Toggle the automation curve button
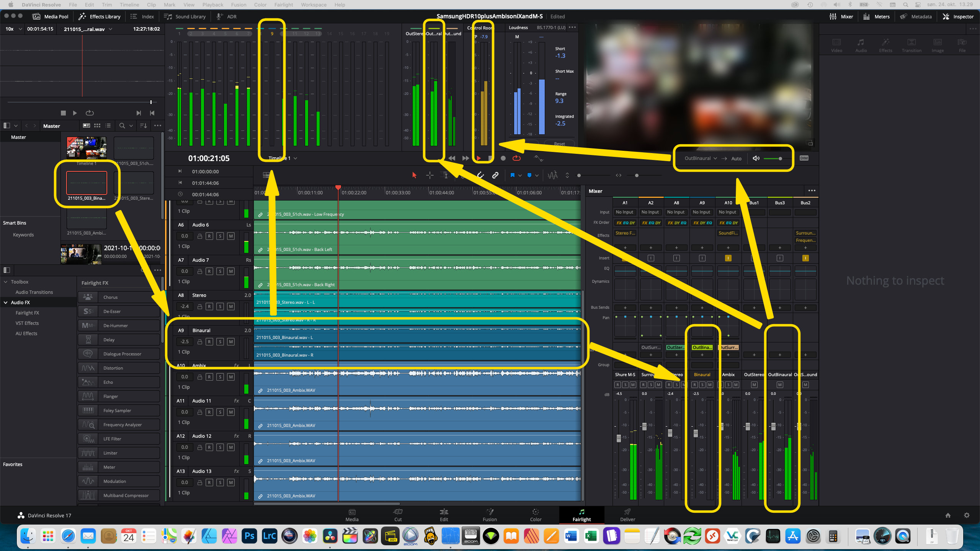Viewport: 980px width, 551px height. pyautogui.click(x=539, y=158)
